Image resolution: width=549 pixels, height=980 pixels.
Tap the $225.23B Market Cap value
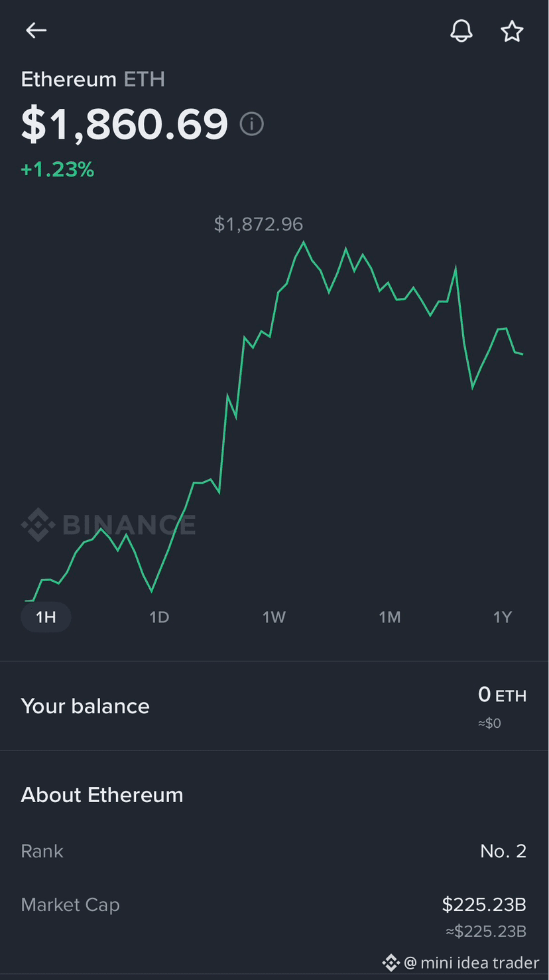(x=484, y=904)
